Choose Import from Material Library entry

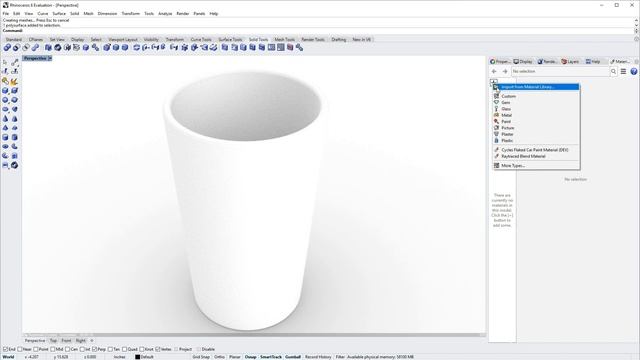click(x=536, y=87)
